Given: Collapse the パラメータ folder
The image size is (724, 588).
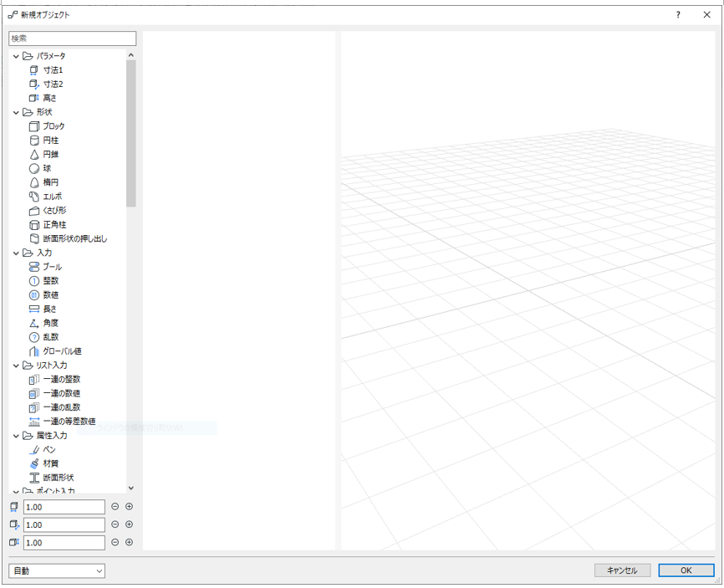Looking at the screenshot, I should coord(16,56).
